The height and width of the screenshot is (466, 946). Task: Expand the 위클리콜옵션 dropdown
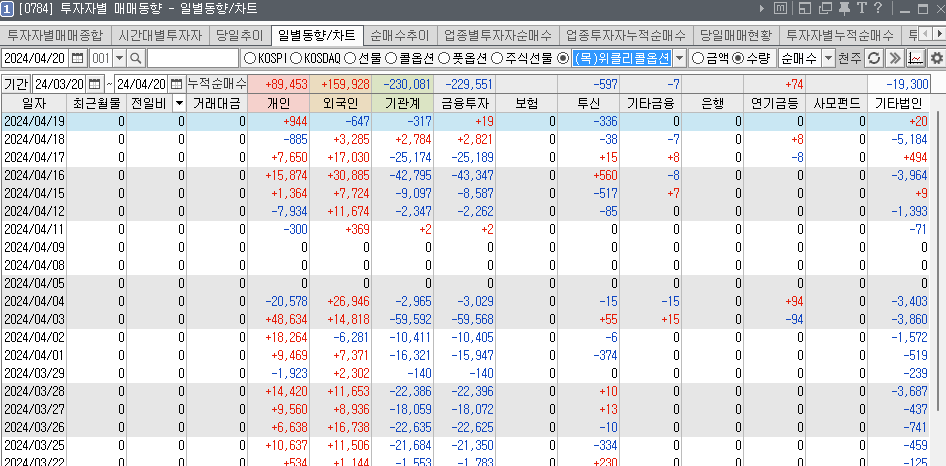679,58
